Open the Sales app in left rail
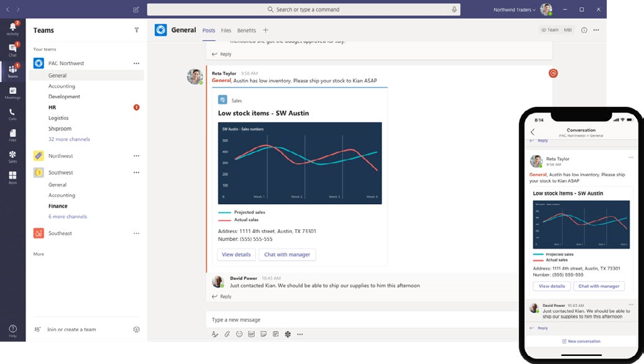Image resolution: width=644 pixels, height=364 pixels. tap(12, 157)
